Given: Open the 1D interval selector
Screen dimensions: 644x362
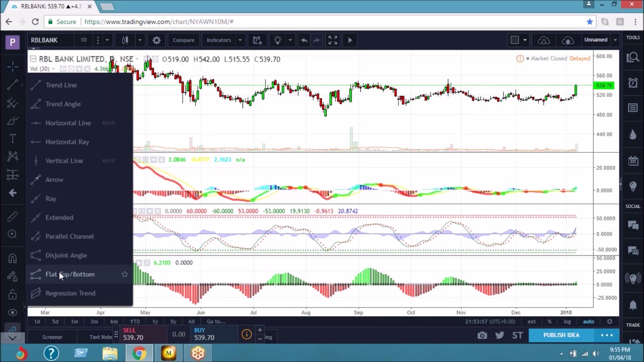Looking at the screenshot, I should coord(84,40).
